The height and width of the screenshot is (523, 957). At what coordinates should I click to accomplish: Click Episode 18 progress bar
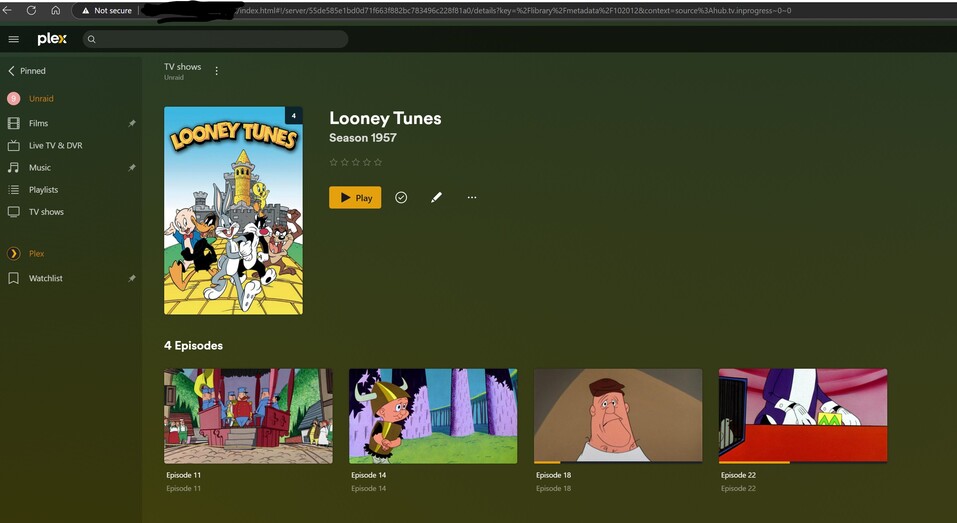coord(618,463)
